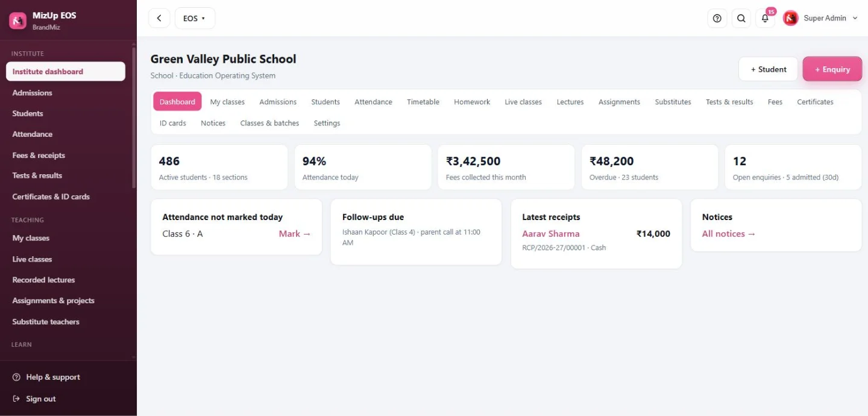Click the 94% Attendance today card
The width and height of the screenshot is (868, 416).
pos(363,167)
